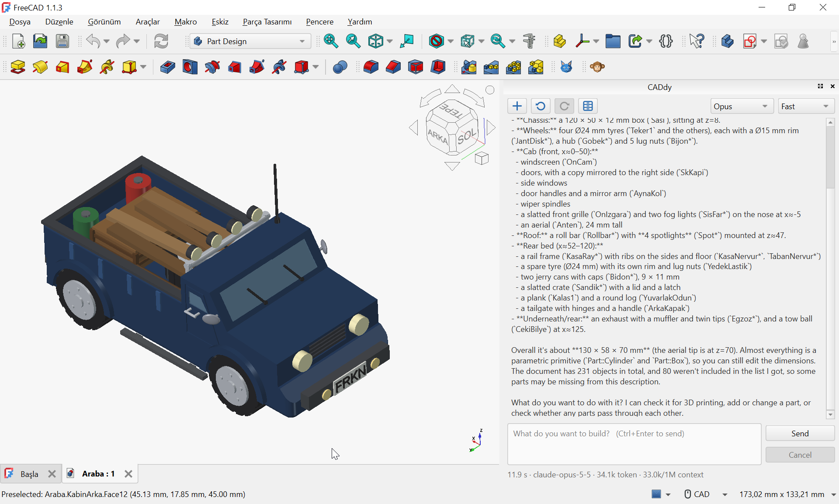The width and height of the screenshot is (839, 504).
Task: Click the Boolean operation icon
Action: 340,67
